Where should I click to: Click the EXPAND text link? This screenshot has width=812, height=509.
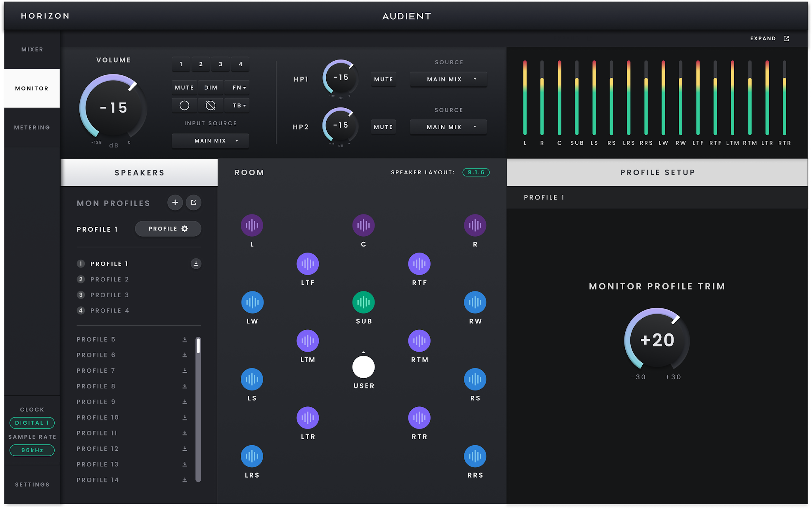[763, 38]
